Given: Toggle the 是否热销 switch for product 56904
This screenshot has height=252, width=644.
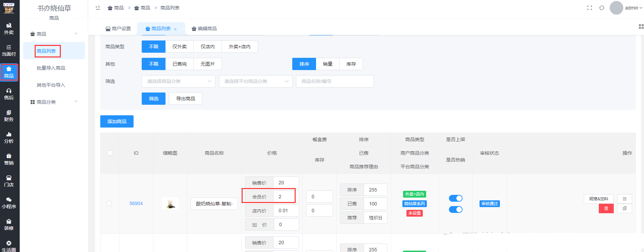Looking at the screenshot, I should click(455, 209).
